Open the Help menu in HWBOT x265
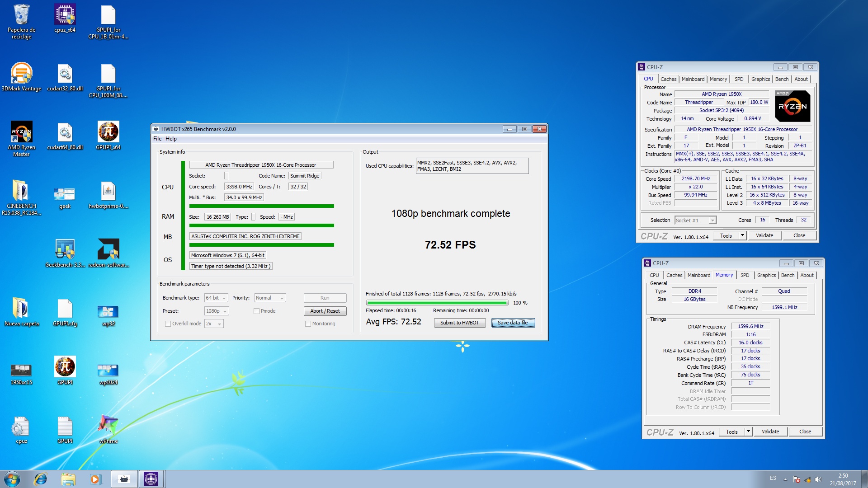Image resolution: width=868 pixels, height=488 pixels. (x=171, y=139)
